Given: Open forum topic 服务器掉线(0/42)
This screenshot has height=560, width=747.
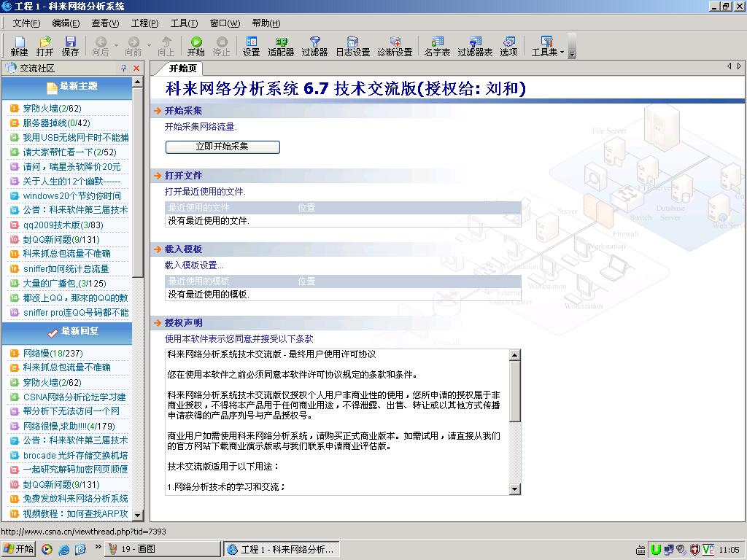Looking at the screenshot, I should click(57, 122).
